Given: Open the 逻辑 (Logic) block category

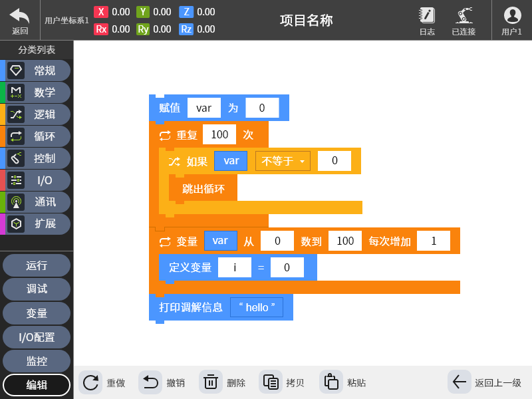Looking at the screenshot, I should tap(36, 114).
